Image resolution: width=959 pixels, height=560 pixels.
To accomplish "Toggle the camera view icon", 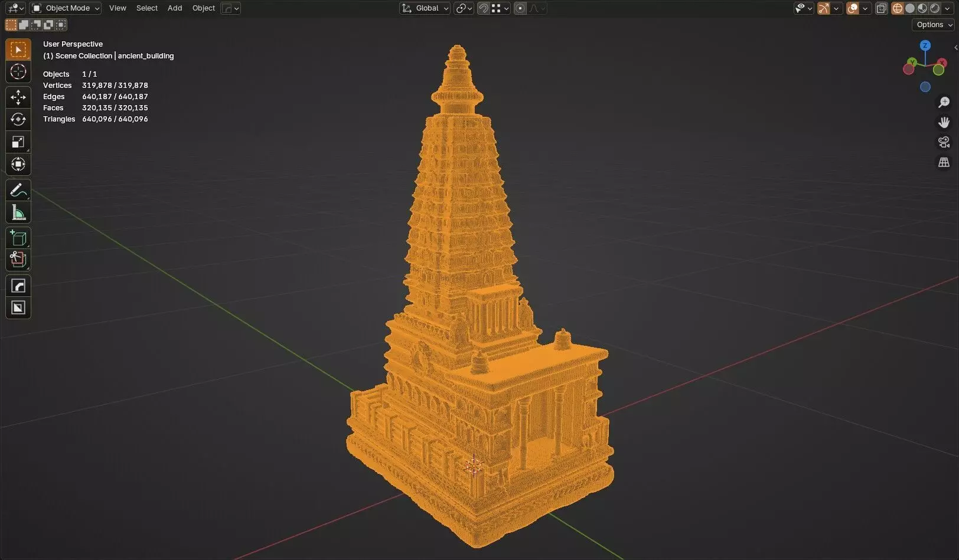I will (944, 142).
